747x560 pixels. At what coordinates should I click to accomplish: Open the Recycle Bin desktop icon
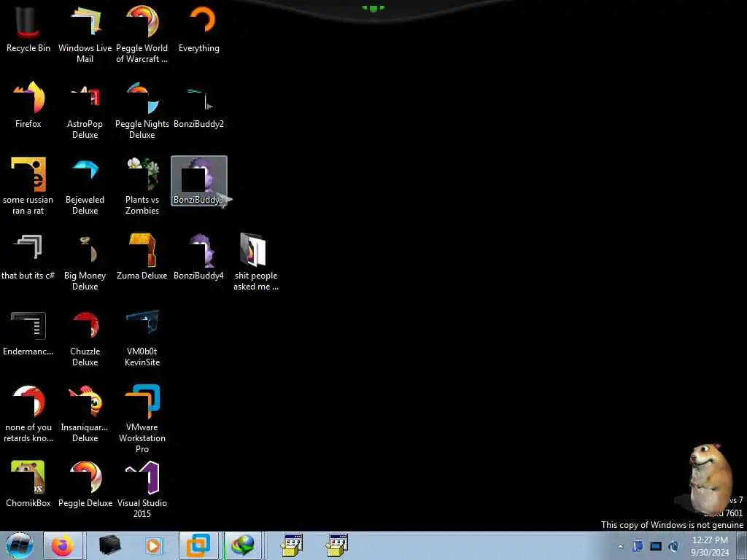pyautogui.click(x=28, y=28)
